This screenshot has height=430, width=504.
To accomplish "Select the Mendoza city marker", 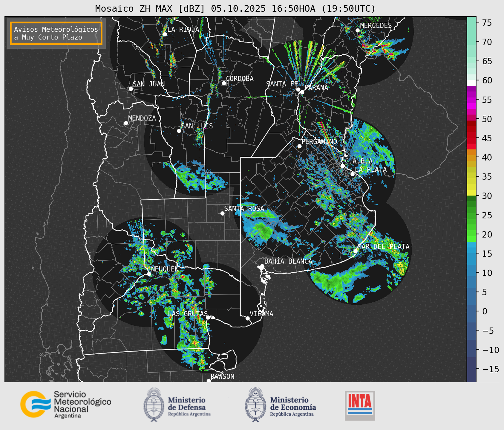I will [126, 123].
